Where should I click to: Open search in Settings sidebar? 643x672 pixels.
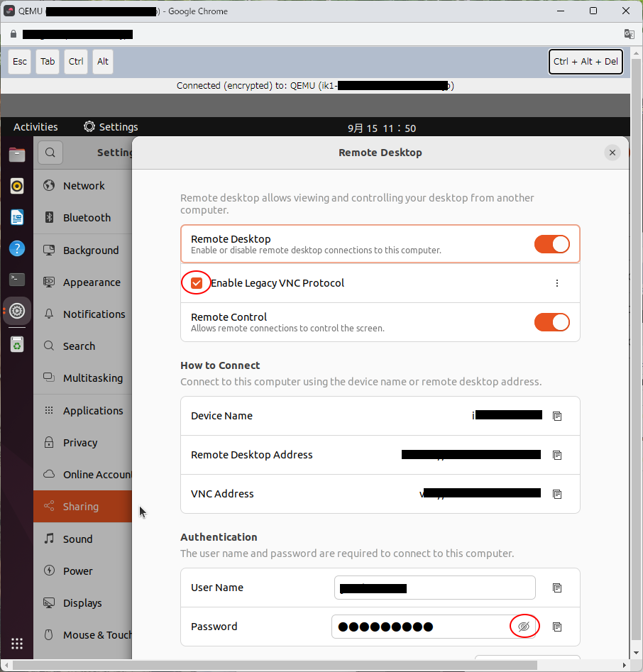click(50, 153)
